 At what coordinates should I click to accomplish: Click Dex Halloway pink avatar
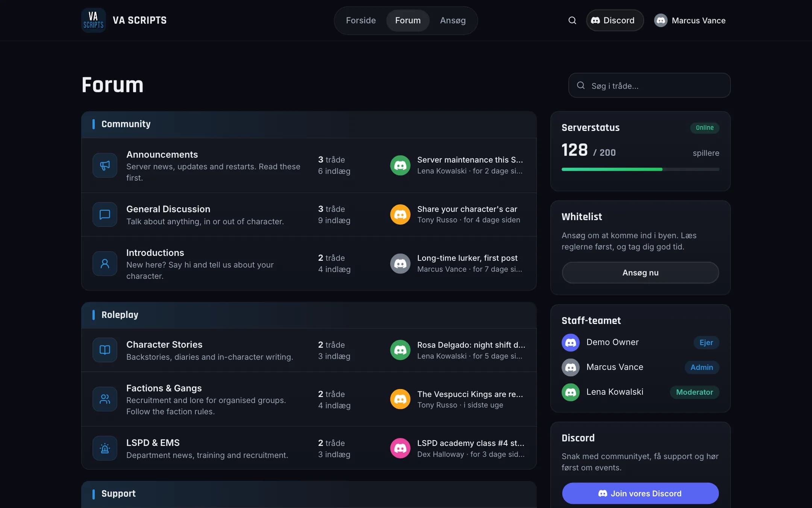[400, 448]
